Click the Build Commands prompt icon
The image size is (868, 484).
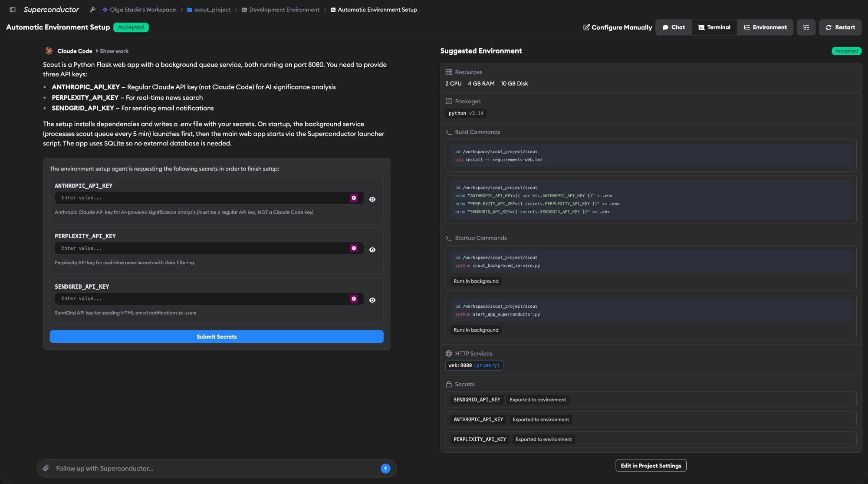(x=449, y=132)
